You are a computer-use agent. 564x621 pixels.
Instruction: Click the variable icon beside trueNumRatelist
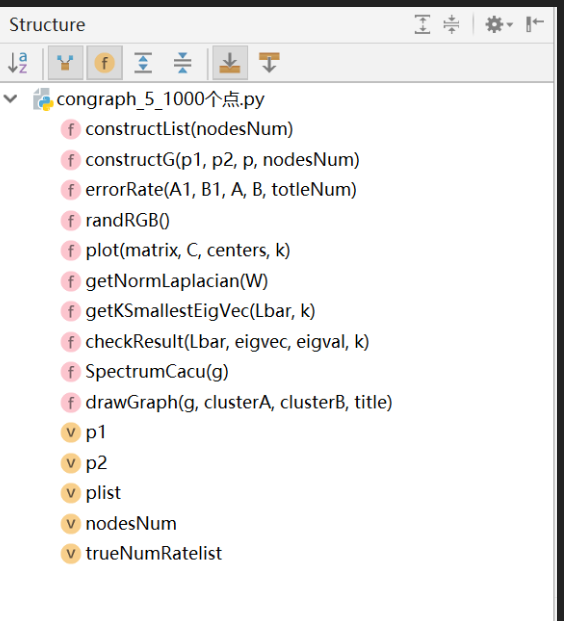pos(71,554)
